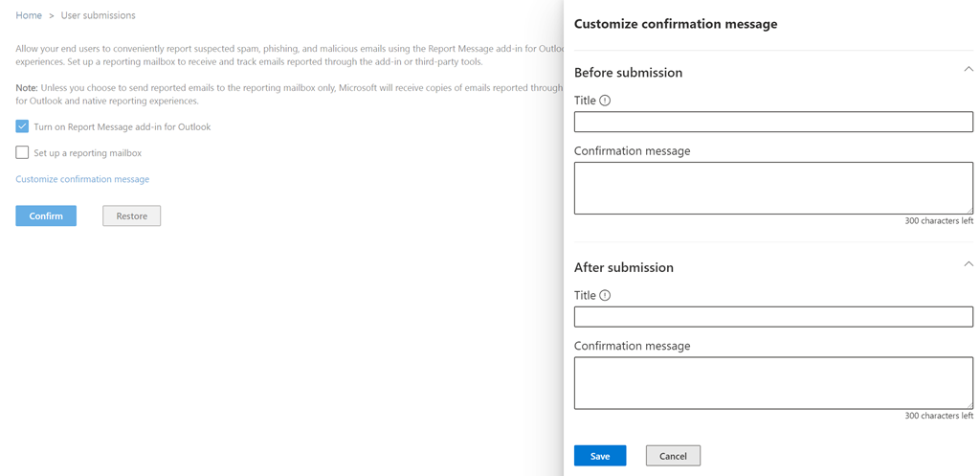Focus the Before submission Title field
Viewport: 980px width, 476px height.
pyautogui.click(x=773, y=122)
